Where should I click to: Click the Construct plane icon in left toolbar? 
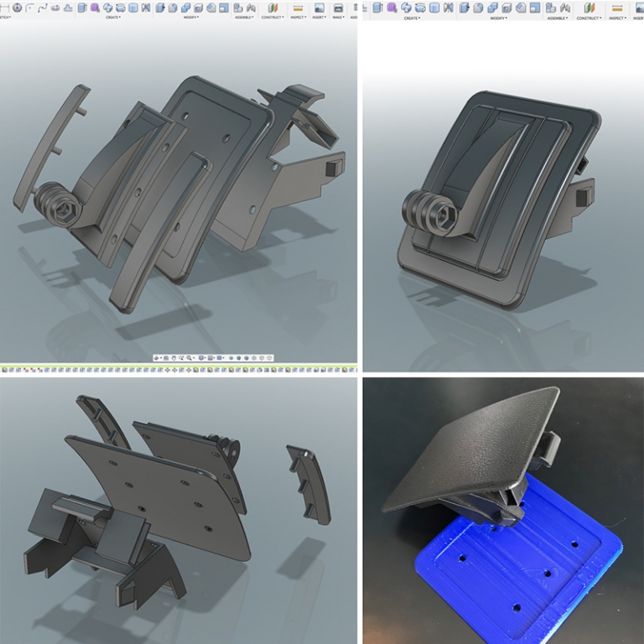pos(273,8)
